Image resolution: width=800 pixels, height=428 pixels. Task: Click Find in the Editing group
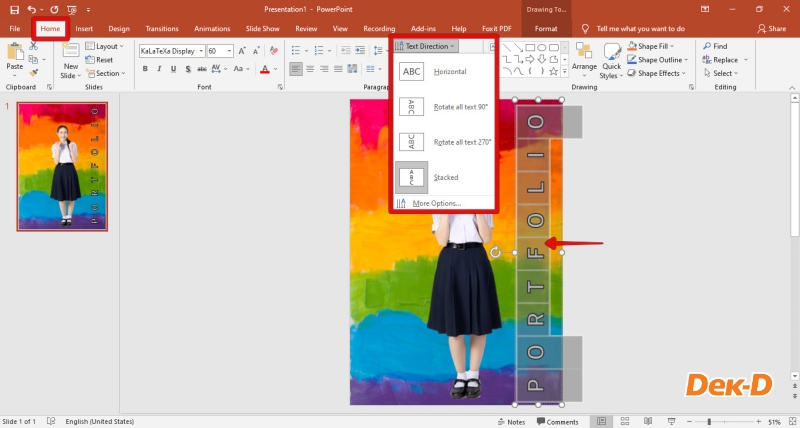(714, 46)
